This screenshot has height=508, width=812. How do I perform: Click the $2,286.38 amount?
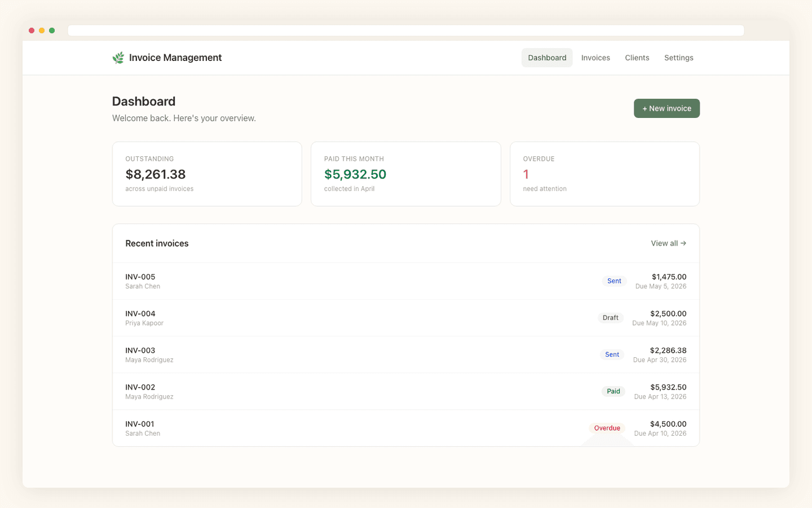[x=668, y=350]
